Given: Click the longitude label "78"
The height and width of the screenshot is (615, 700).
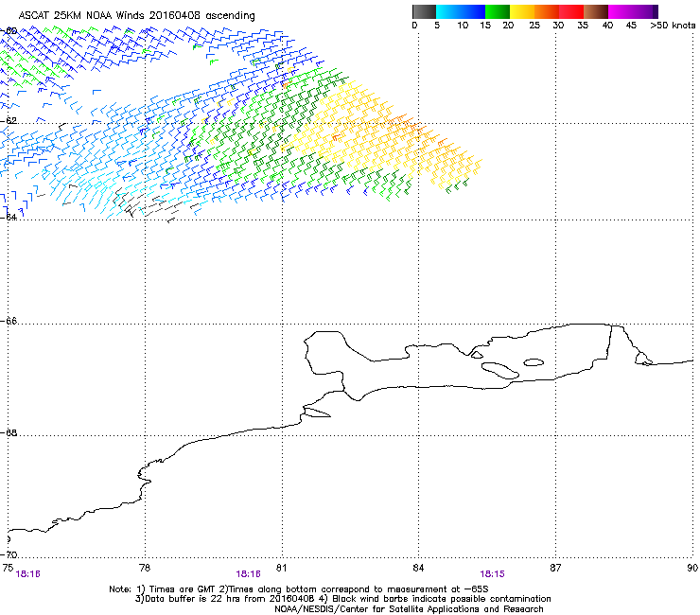Looking at the screenshot, I should coord(145,567).
